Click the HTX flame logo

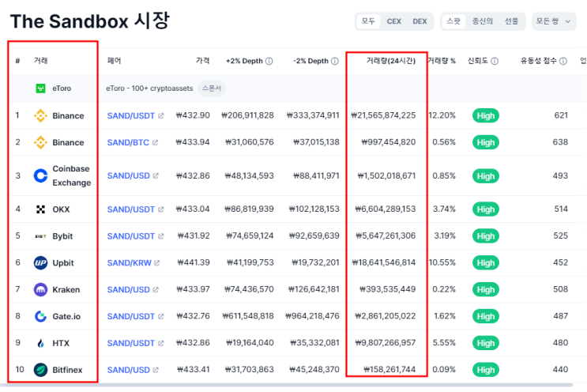tap(40, 343)
